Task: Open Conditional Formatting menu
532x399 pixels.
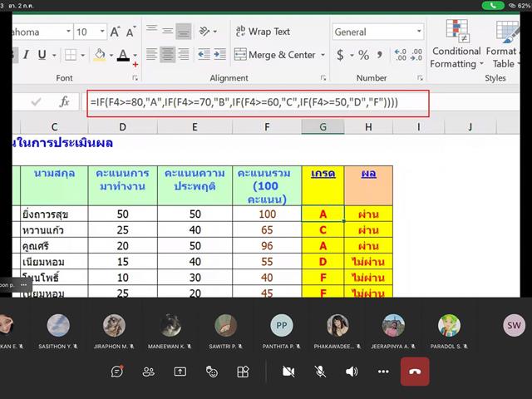Action: 456,44
